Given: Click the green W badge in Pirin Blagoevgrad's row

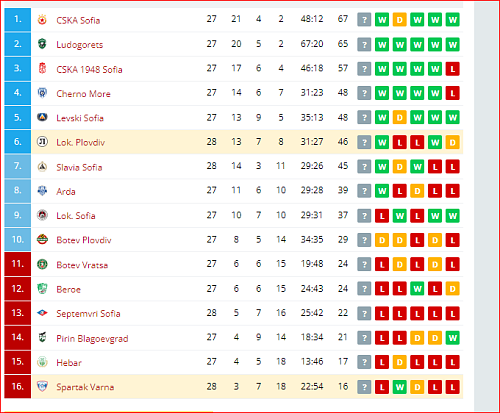Looking at the screenshot, I should (x=452, y=338).
